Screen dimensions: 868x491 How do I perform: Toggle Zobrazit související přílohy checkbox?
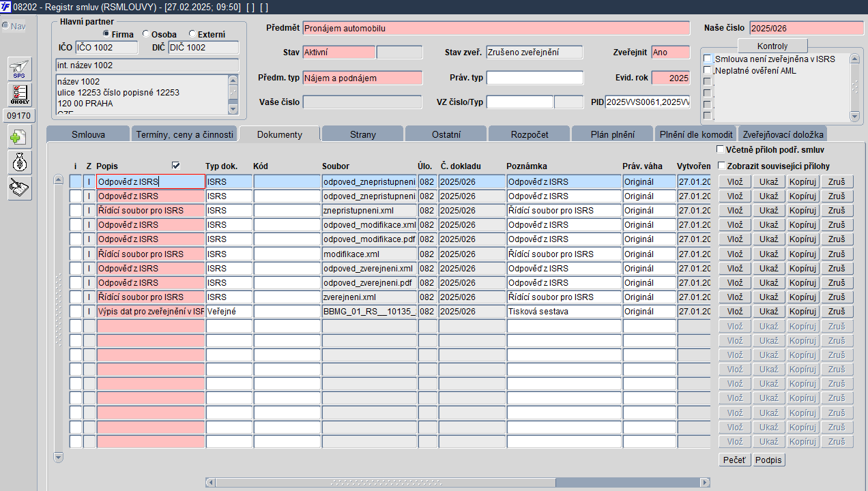[x=721, y=166]
